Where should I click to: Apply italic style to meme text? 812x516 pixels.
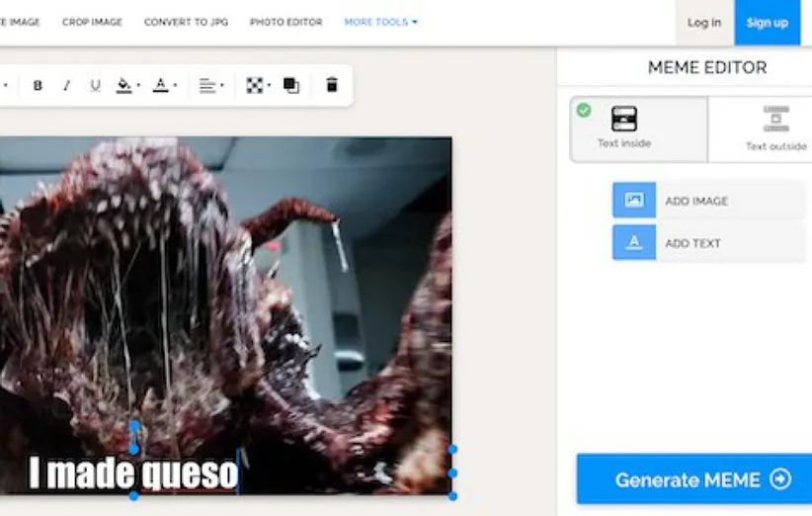pos(66,86)
